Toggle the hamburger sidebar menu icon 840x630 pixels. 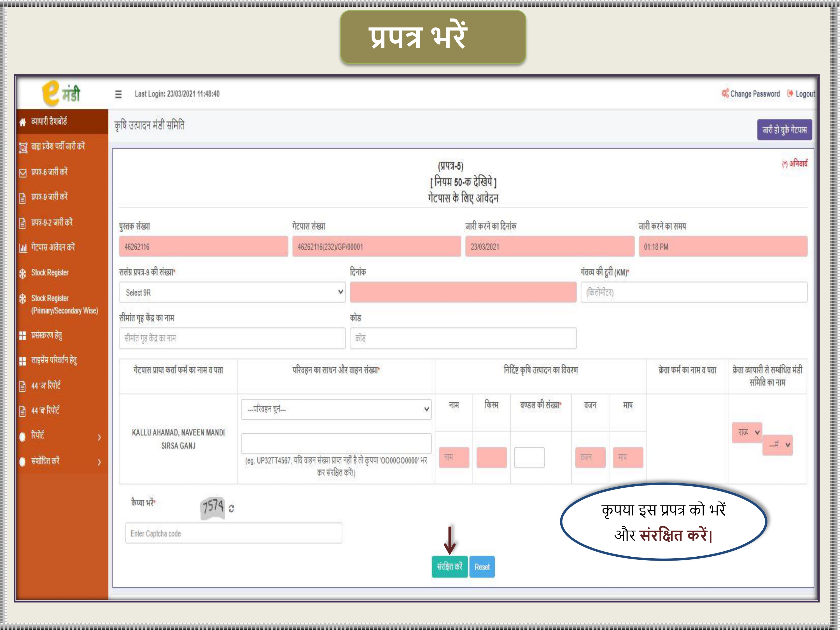118,94
